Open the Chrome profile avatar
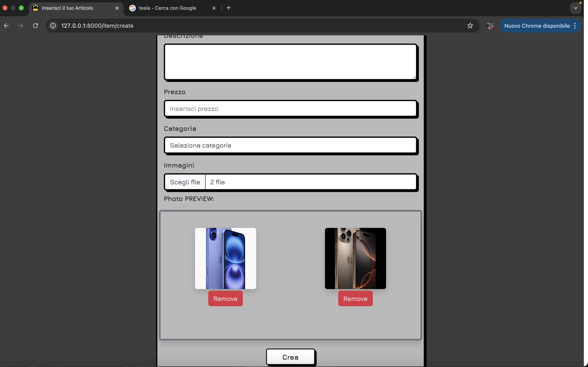588x367 pixels. click(490, 26)
